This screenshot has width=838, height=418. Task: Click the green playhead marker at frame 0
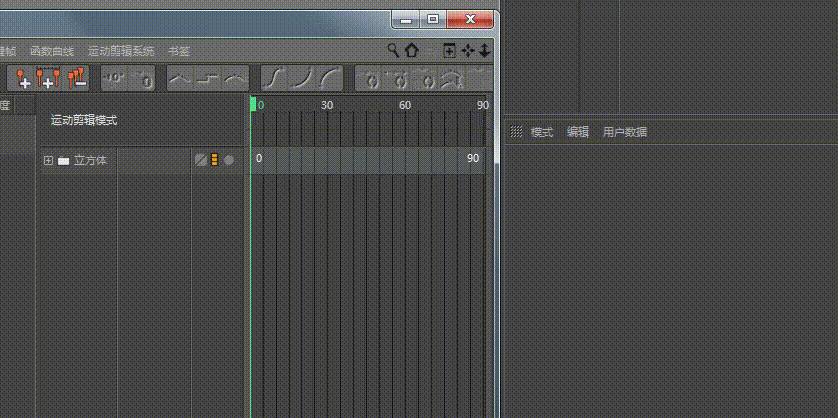click(x=253, y=104)
